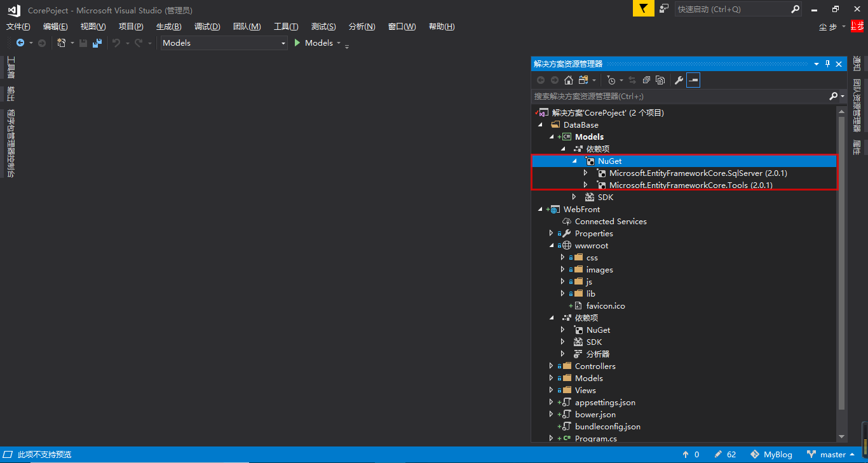
Task: Toggle Preview Selected Items button in Solution Explorer
Action: (x=693, y=80)
